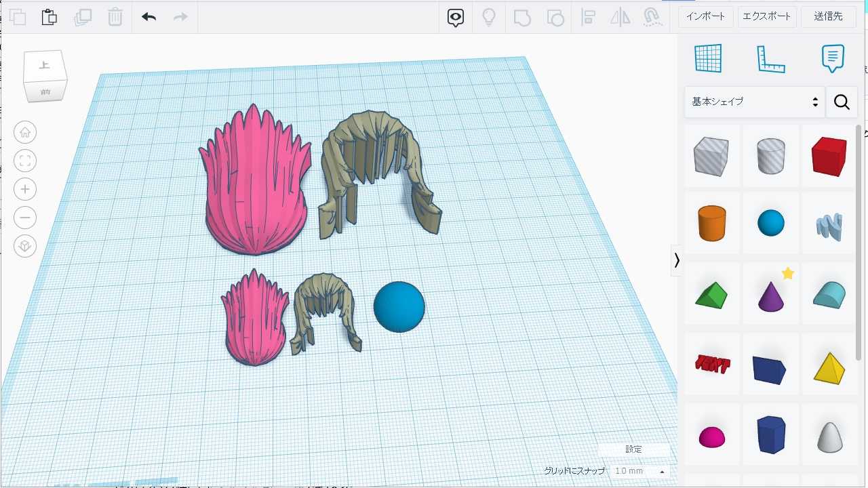Screen dimensions: 868x488
Task: Open the Notes tool icon
Action: [833, 59]
